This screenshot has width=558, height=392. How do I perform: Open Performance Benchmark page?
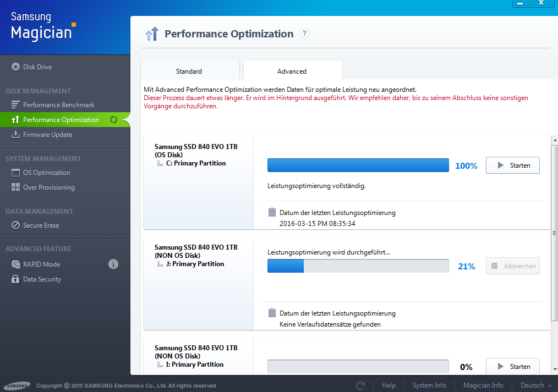[x=58, y=105]
